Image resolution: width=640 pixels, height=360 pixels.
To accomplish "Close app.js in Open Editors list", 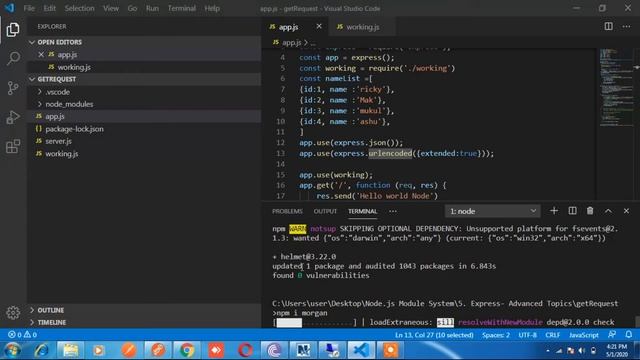I will pos(41,54).
